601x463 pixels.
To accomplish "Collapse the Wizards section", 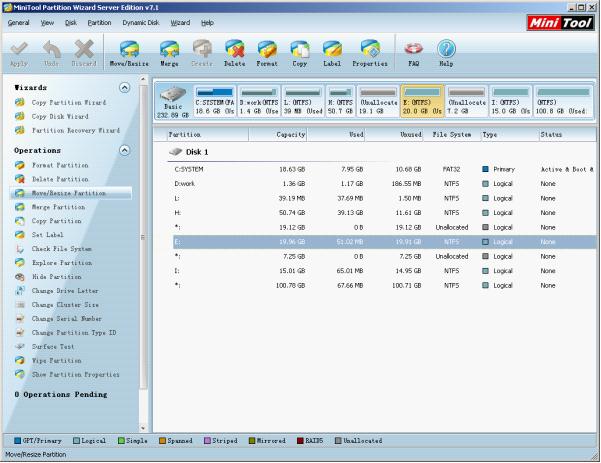I will click(124, 88).
